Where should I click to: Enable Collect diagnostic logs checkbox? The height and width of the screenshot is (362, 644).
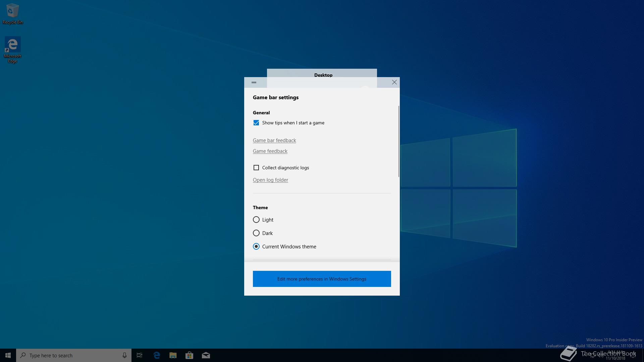click(x=256, y=168)
